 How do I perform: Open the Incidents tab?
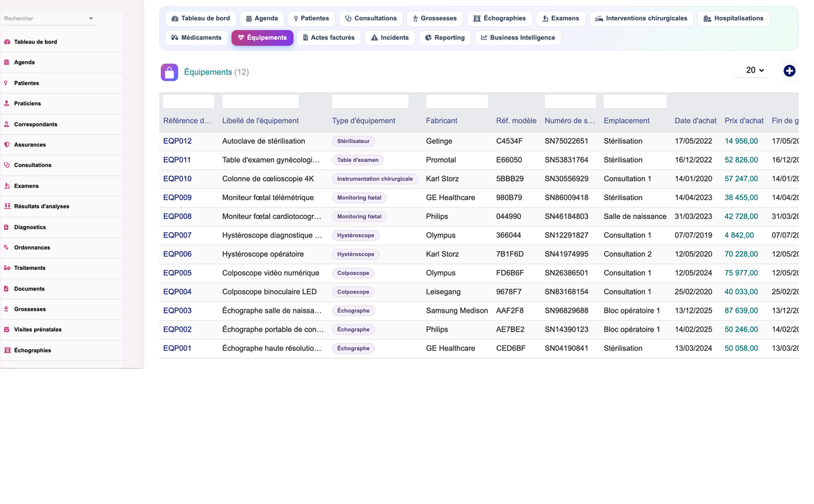coord(390,37)
